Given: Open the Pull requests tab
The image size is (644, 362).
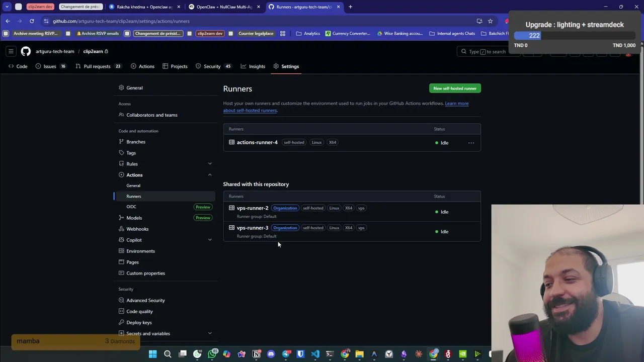Looking at the screenshot, I should [x=99, y=66].
